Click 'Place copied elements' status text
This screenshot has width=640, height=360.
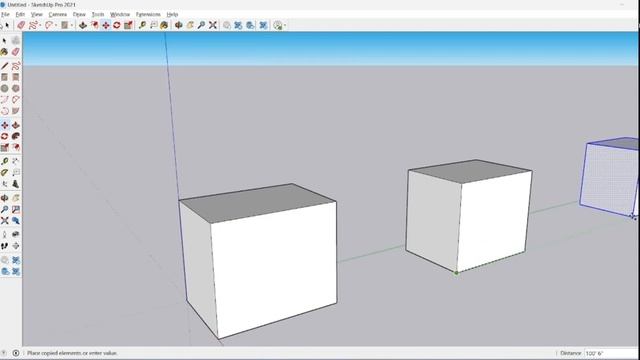tap(72, 353)
